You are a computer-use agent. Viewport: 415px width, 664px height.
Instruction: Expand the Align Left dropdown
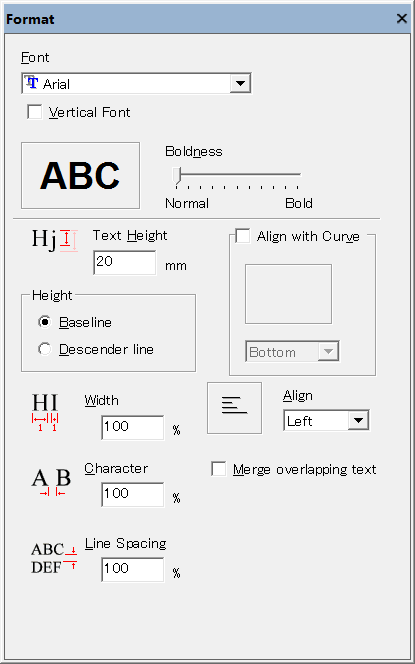pyautogui.click(x=359, y=421)
